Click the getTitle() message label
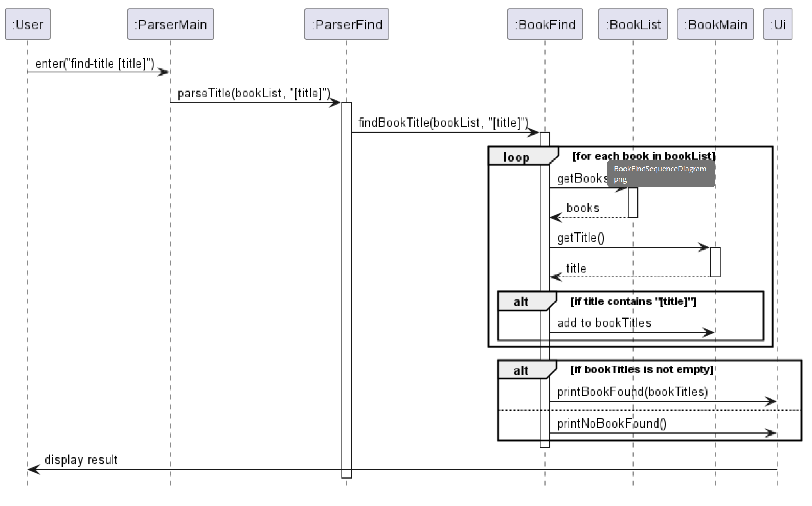This screenshot has height=506, width=812. point(580,238)
